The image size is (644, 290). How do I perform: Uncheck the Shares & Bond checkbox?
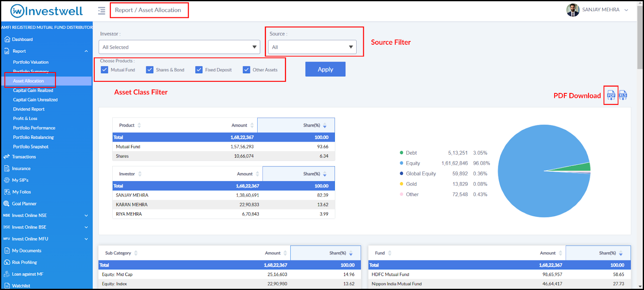point(150,70)
